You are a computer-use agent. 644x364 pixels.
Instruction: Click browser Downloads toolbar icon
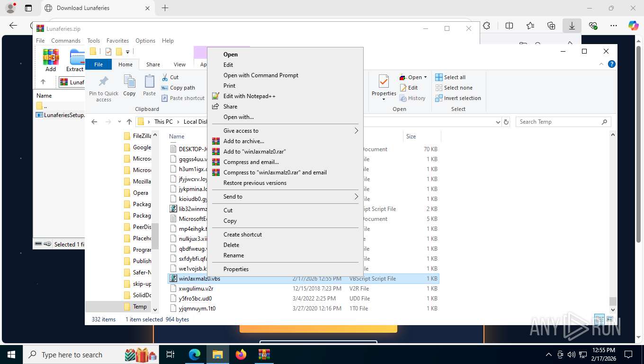tap(572, 26)
